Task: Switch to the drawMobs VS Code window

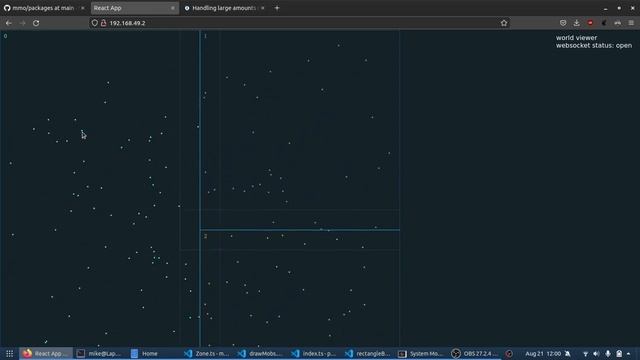Action: coord(260,353)
